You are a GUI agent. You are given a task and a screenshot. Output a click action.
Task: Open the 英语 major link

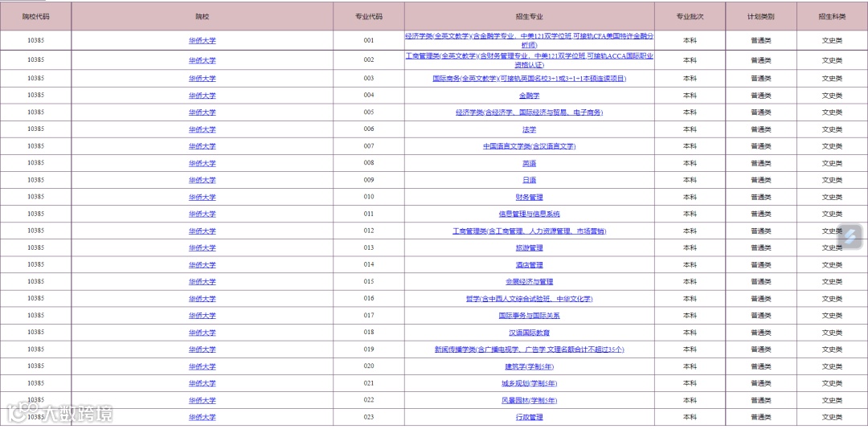529,163
